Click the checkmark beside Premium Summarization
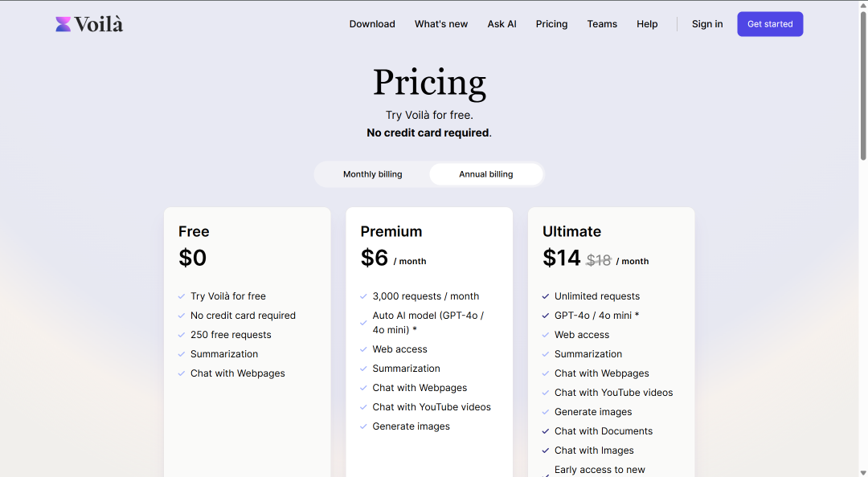 coord(363,369)
